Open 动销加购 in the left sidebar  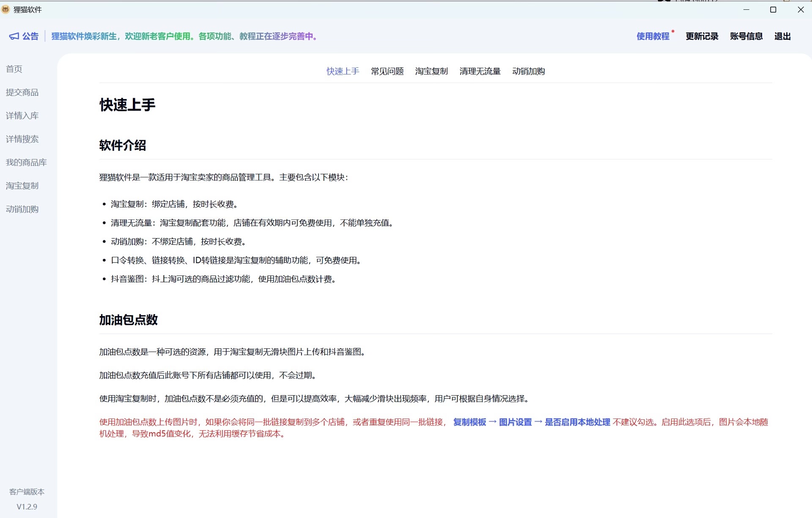click(22, 209)
